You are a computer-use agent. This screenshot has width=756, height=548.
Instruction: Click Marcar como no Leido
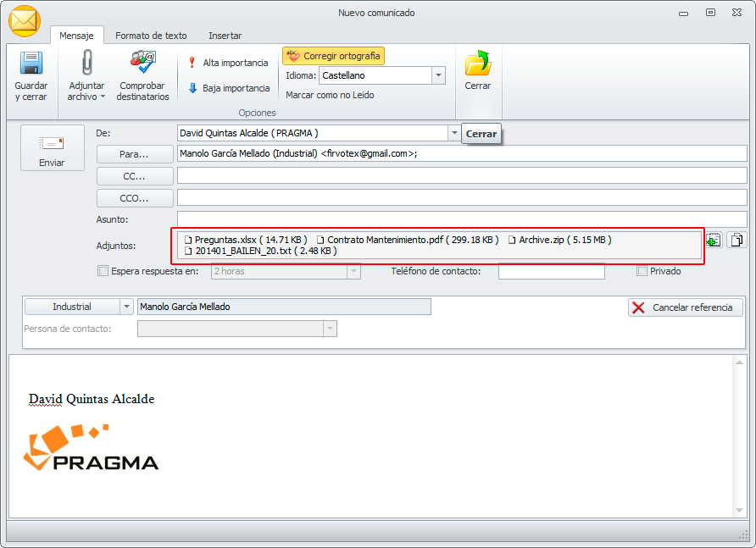(x=330, y=95)
